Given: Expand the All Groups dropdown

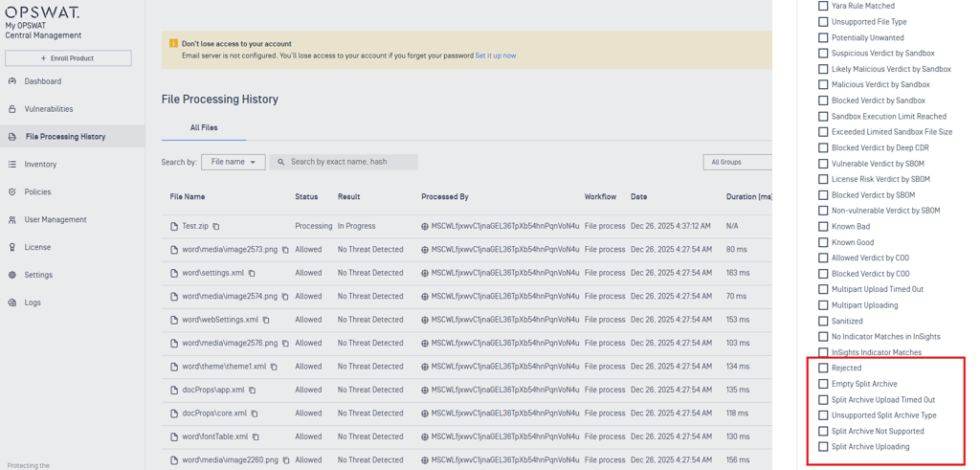Looking at the screenshot, I should [737, 163].
